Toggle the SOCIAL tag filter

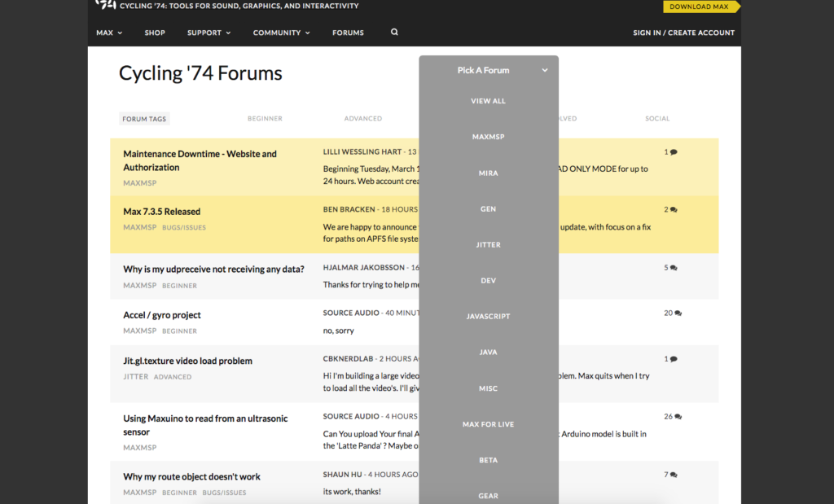pyautogui.click(x=657, y=118)
